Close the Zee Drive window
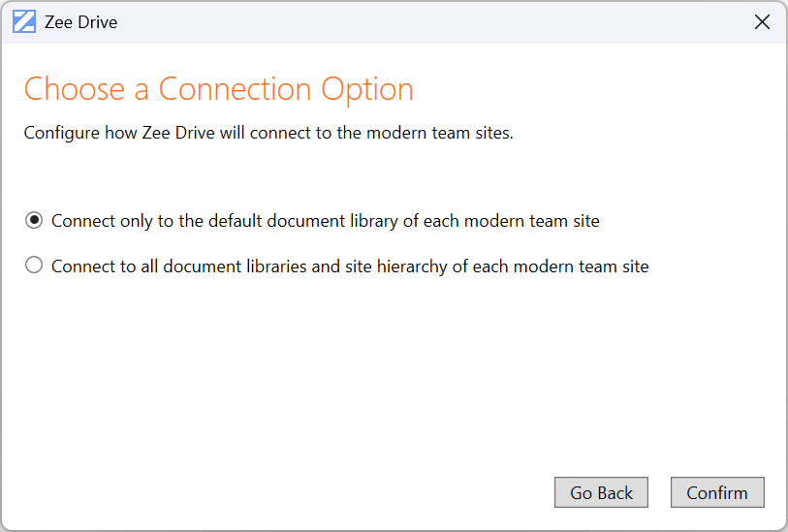This screenshot has width=788, height=532. pyautogui.click(x=763, y=21)
